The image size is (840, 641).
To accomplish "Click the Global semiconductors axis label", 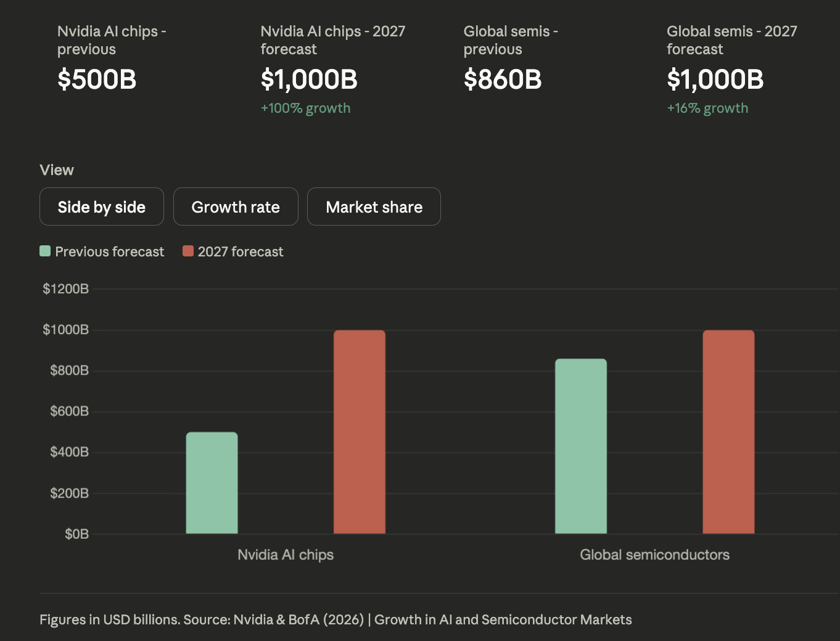I will point(654,555).
